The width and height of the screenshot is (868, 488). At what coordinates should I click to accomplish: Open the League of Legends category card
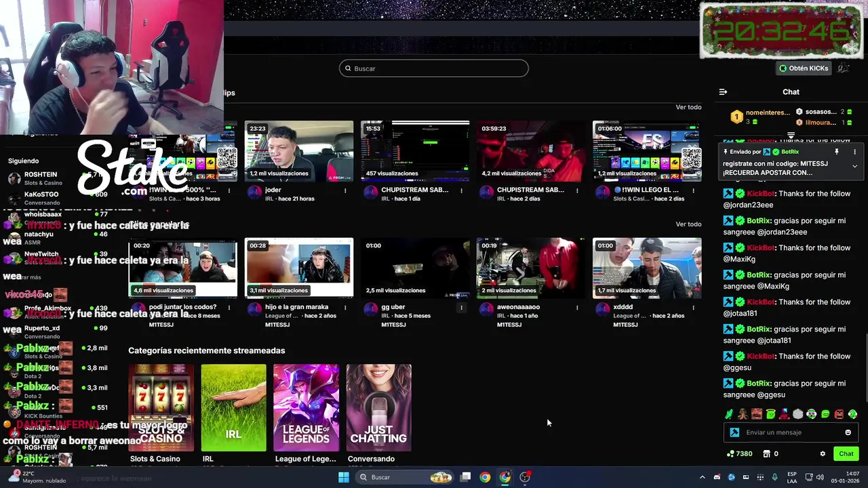tap(306, 408)
